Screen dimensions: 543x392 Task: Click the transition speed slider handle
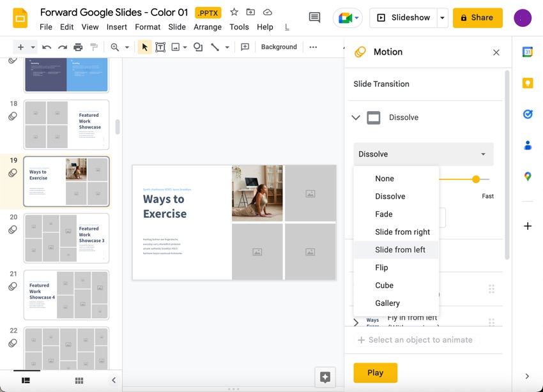pos(476,179)
